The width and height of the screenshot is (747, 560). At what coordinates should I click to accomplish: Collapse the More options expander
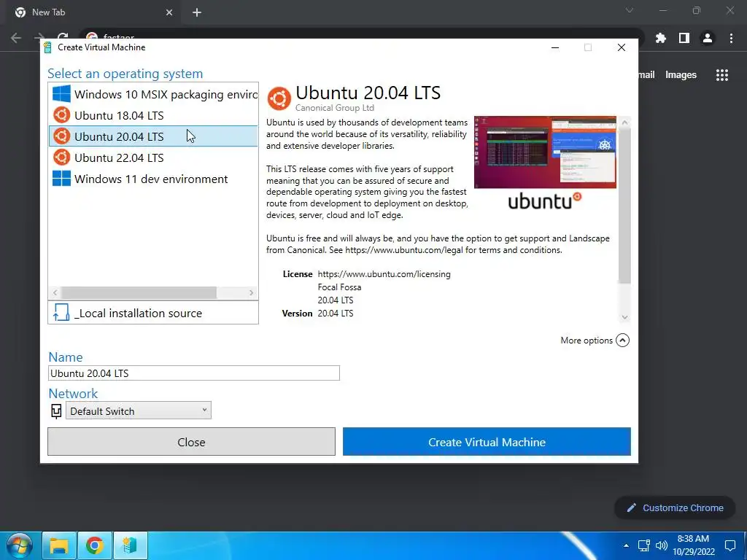[x=622, y=340]
